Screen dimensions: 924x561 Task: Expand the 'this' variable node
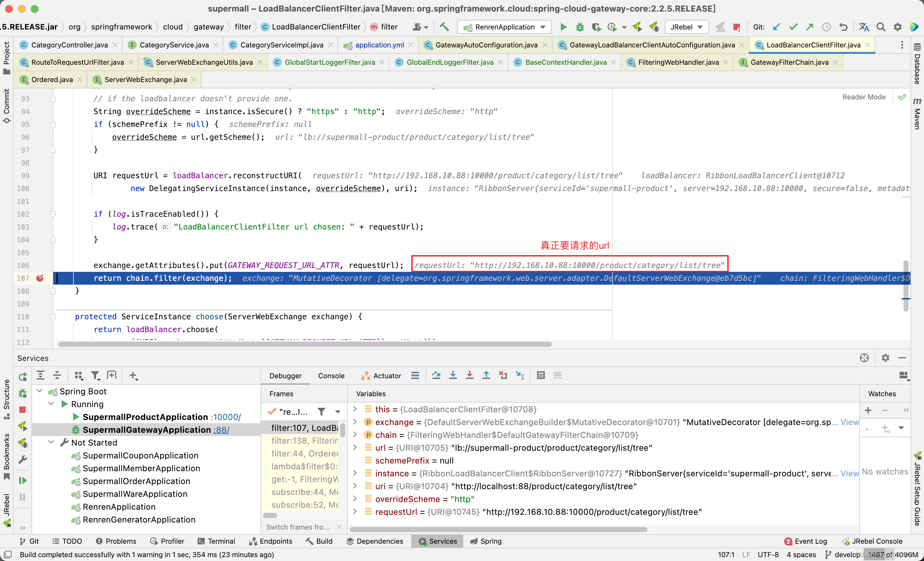point(355,409)
